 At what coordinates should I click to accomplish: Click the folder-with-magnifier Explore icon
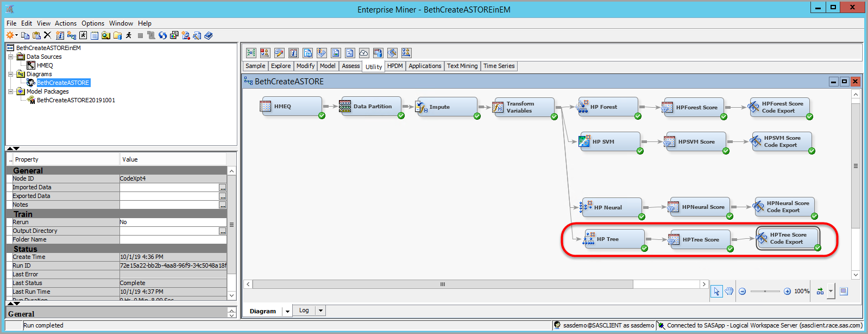(x=106, y=35)
